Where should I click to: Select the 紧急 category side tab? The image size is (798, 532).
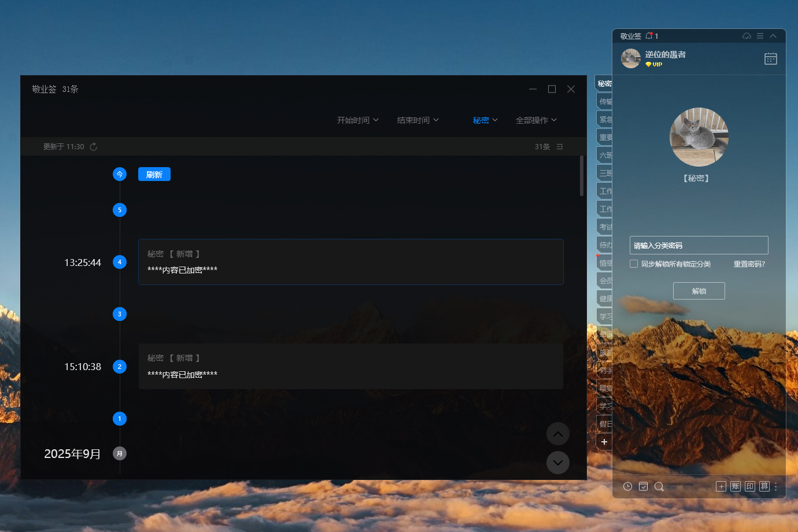point(605,119)
